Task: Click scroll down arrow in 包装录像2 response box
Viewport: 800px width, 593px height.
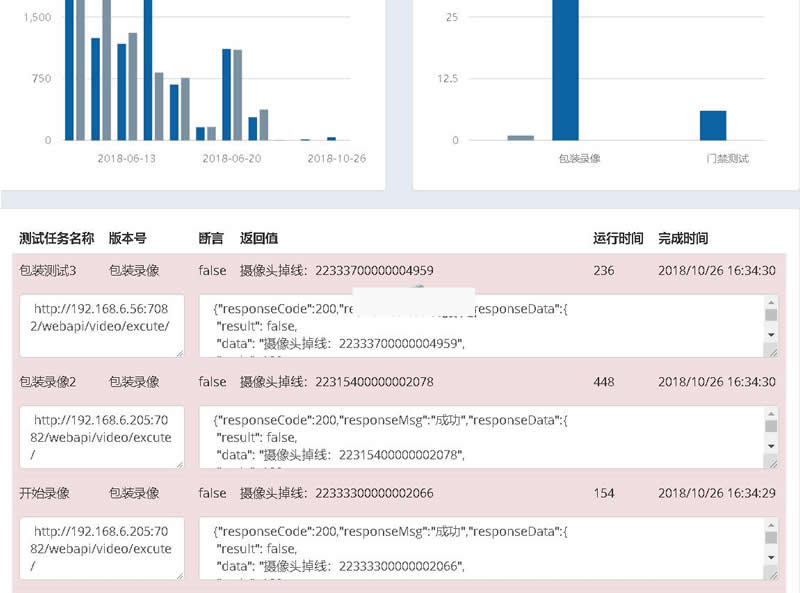Action: pyautogui.click(x=771, y=446)
